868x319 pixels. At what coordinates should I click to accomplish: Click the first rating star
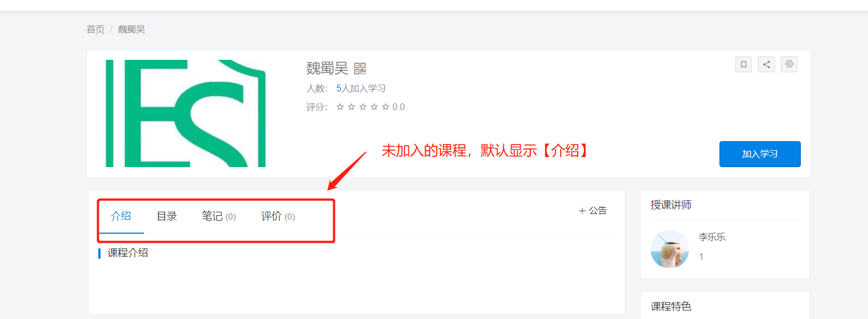coord(340,107)
